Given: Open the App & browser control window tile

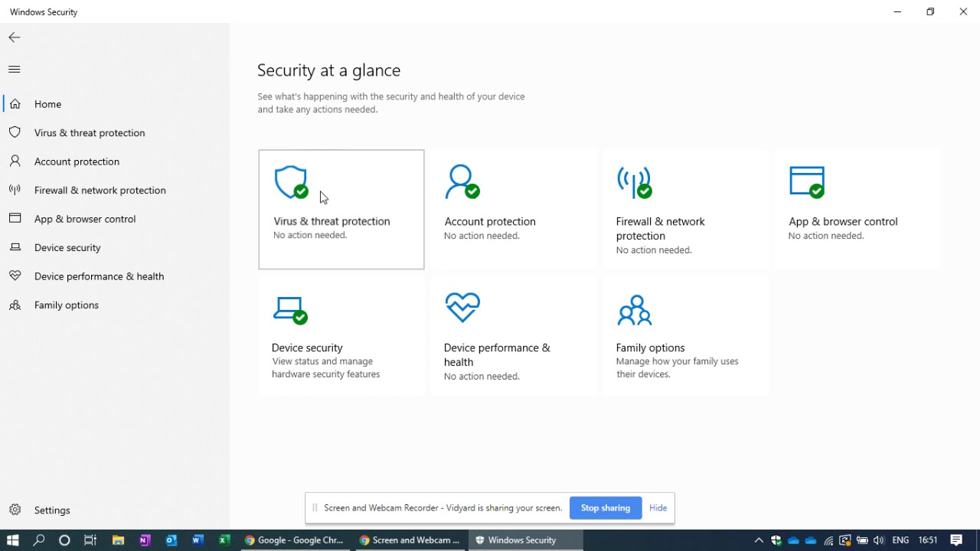Looking at the screenshot, I should coord(858,210).
